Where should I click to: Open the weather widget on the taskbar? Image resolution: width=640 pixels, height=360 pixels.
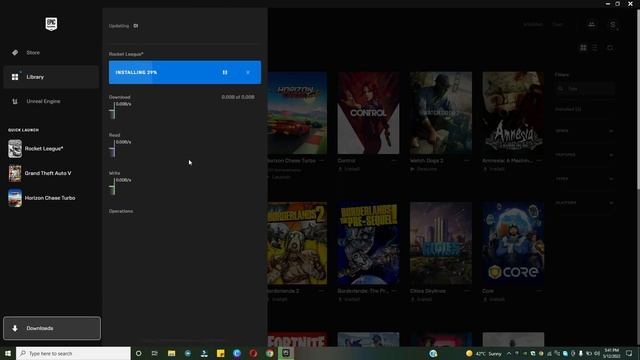484,353
